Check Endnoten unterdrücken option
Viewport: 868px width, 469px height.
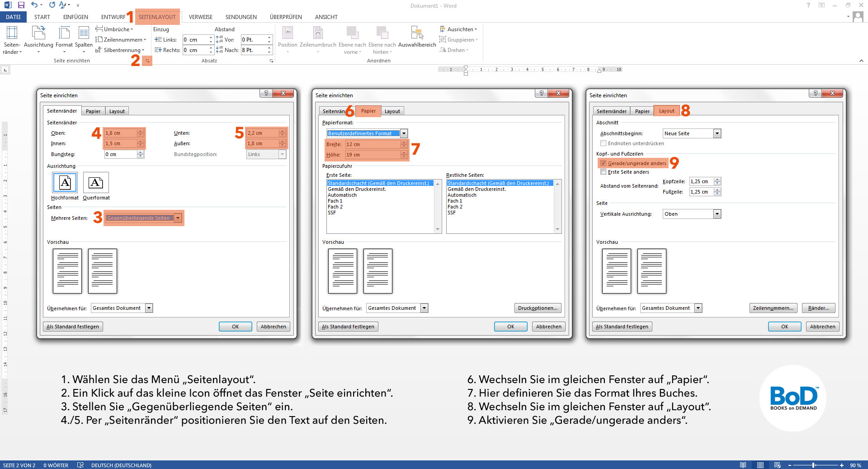click(603, 143)
